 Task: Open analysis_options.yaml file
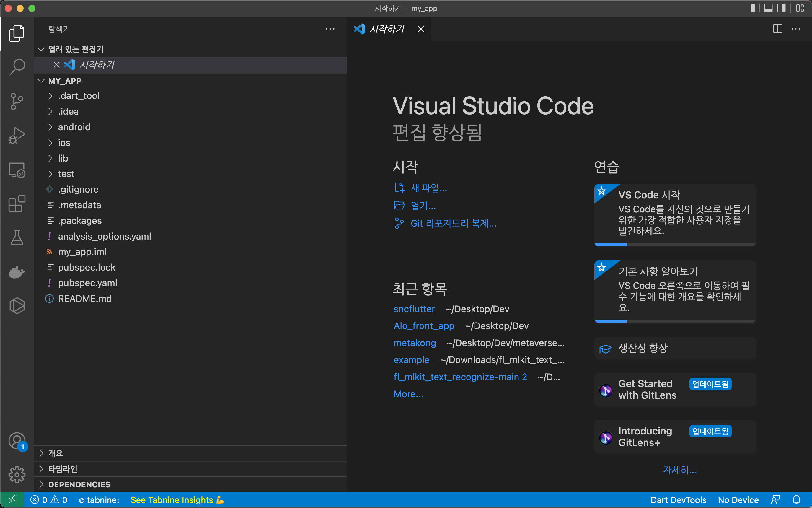pos(190,236)
